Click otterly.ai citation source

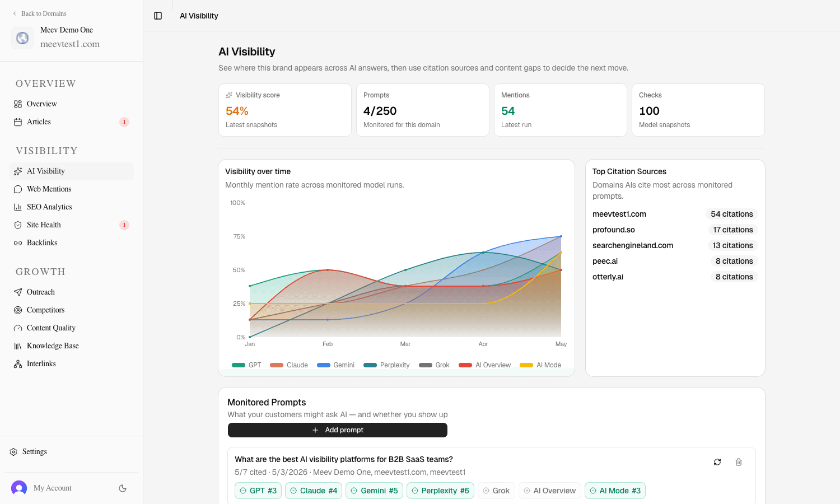tap(608, 277)
